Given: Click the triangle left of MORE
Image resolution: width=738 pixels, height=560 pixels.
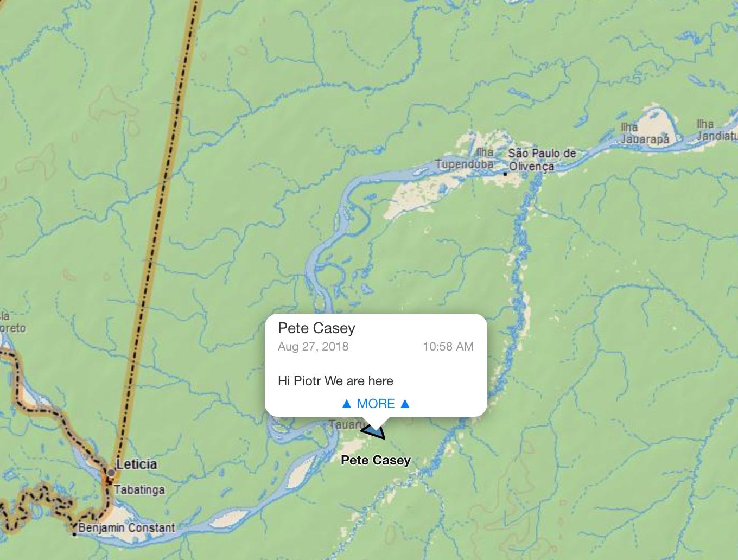Looking at the screenshot, I should (x=347, y=404).
